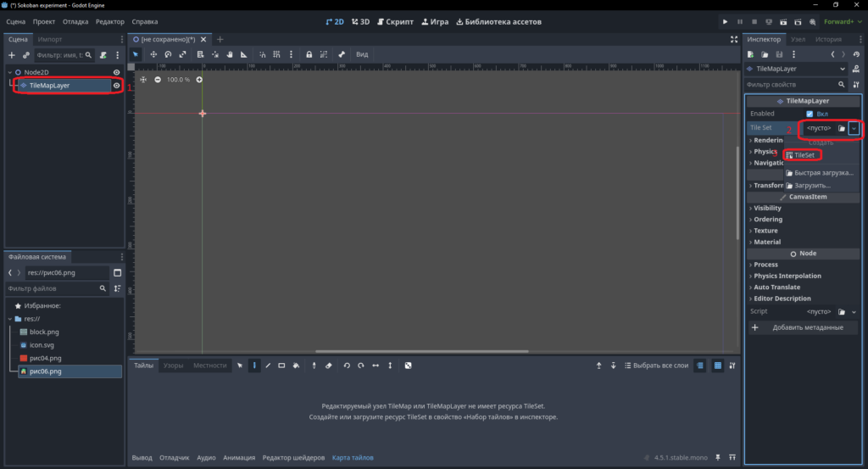
Task: Collapse the res:// folder
Action: pyautogui.click(x=10, y=319)
